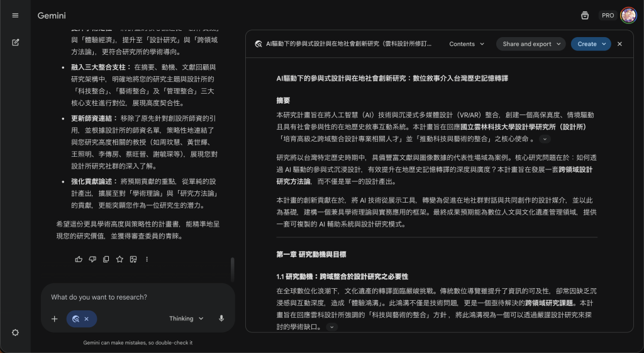Viewport: 644px width, 353px height.
Task: Open the Thinking model dropdown
Action: click(186, 318)
